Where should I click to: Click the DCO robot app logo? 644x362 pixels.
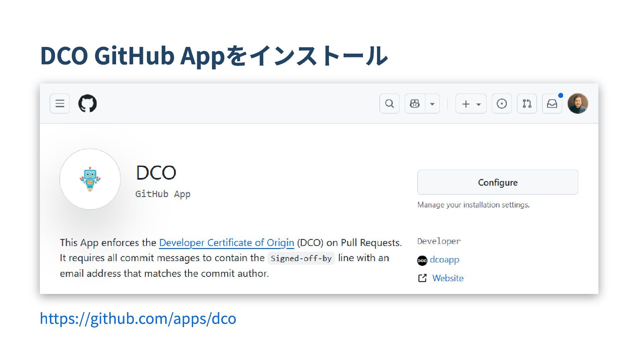(90, 179)
